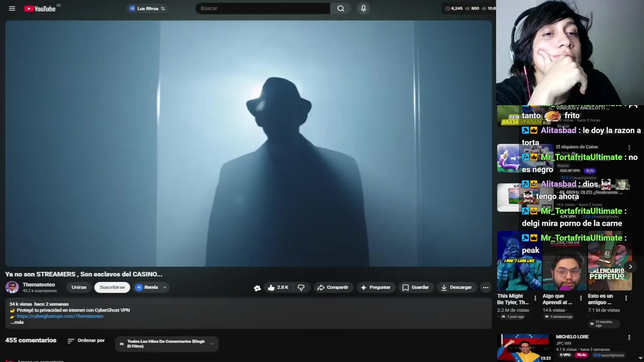The height and width of the screenshot is (362, 644).
Task: Click the Suscribirse button
Action: click(112, 287)
